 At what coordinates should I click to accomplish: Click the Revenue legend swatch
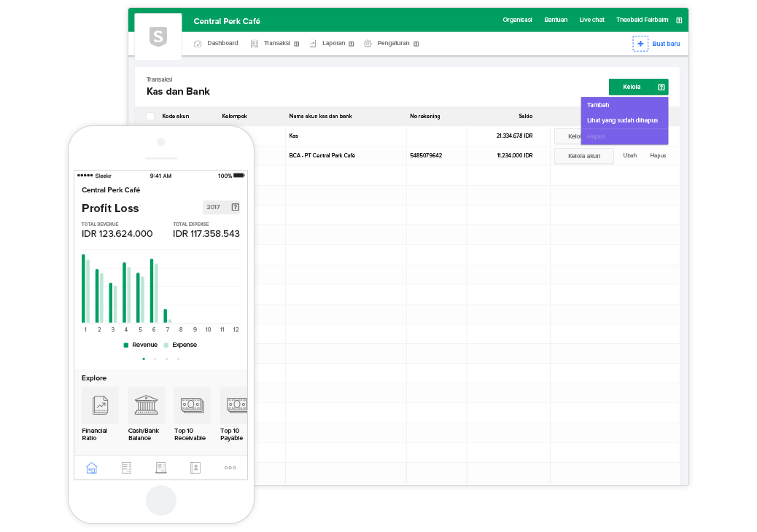click(126, 345)
